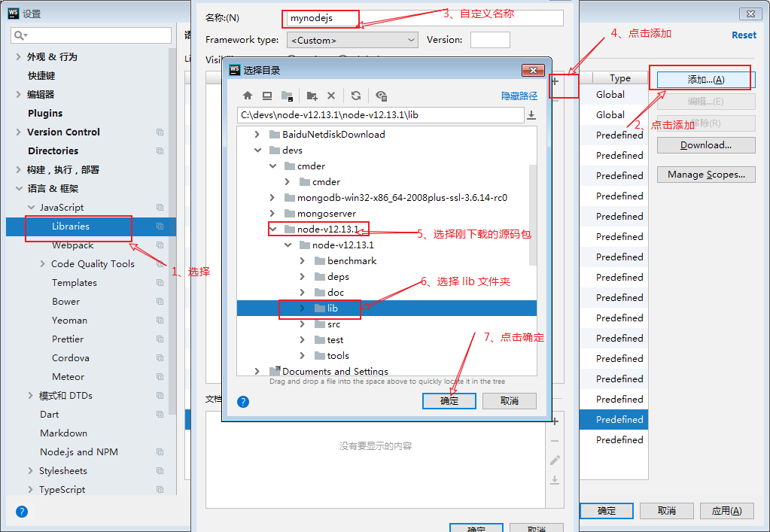Select Webpack in settings tree
Viewport: 770px width, 532px height.
pos(73,245)
